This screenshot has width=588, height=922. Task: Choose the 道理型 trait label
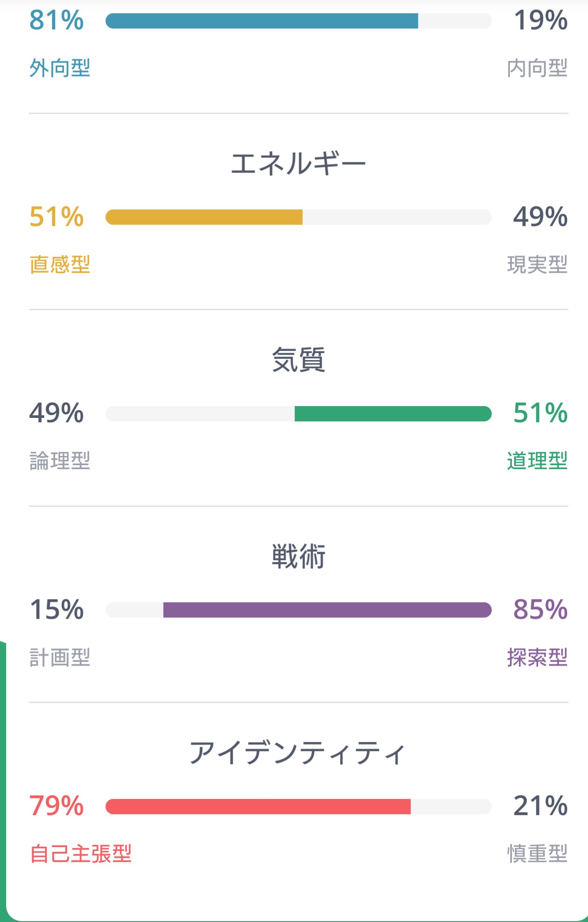pyautogui.click(x=537, y=461)
